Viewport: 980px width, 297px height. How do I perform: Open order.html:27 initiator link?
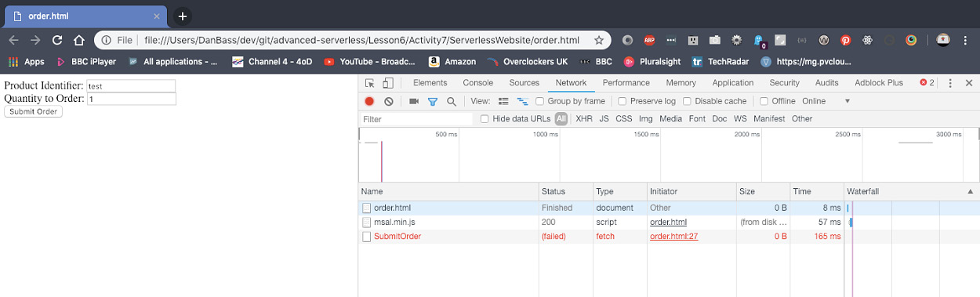point(673,236)
